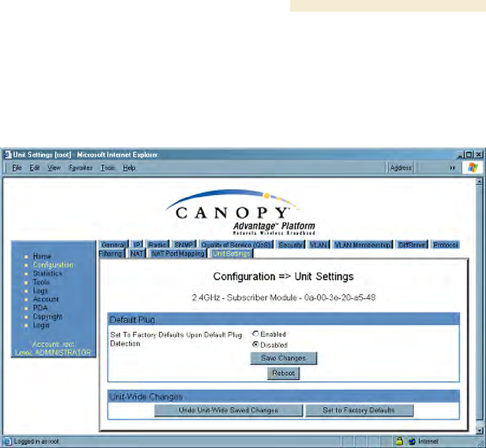This screenshot has width=486, height=448.
Task: Select the DiffServe tab
Action: click(x=412, y=245)
